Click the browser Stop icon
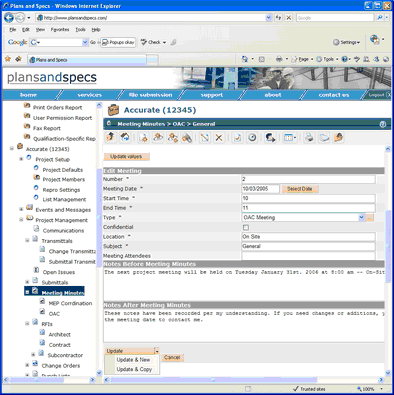 pos(289,18)
